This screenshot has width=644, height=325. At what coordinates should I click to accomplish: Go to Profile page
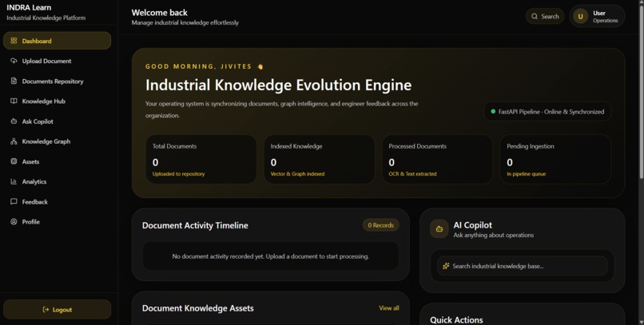[57, 222]
